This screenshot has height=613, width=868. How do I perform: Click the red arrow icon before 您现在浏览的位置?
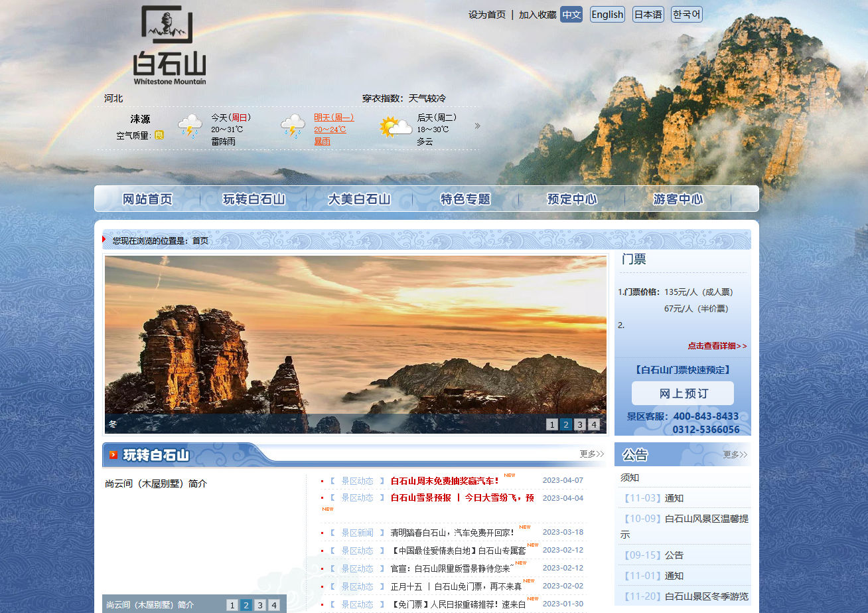(x=104, y=240)
